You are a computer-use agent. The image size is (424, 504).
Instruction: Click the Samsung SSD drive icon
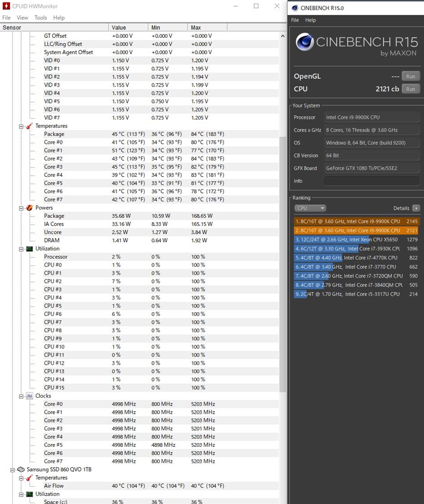pyautogui.click(x=21, y=470)
